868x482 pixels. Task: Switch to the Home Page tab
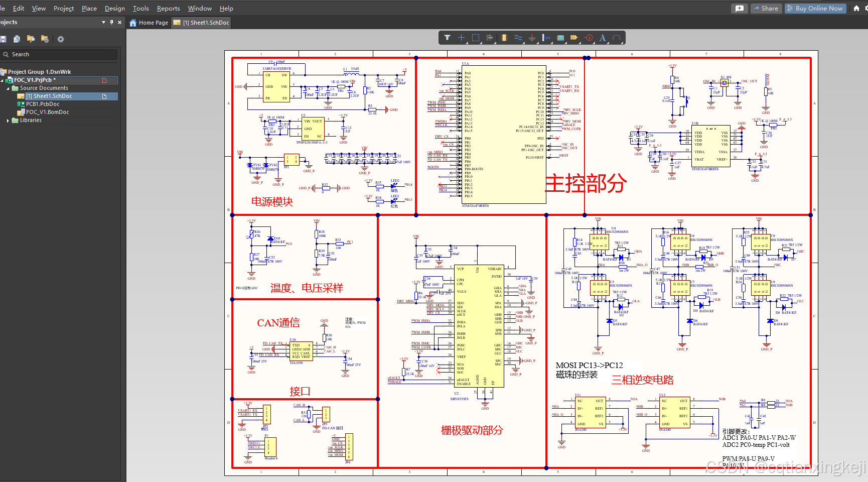(x=149, y=23)
